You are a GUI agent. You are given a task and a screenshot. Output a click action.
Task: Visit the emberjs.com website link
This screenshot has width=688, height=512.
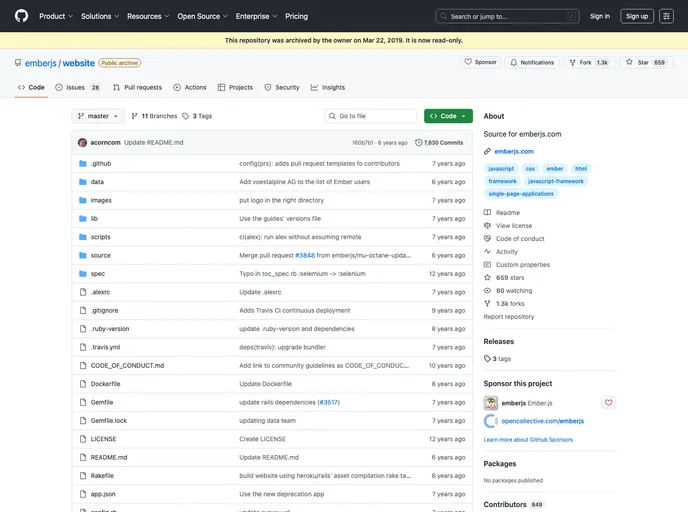[514, 151]
